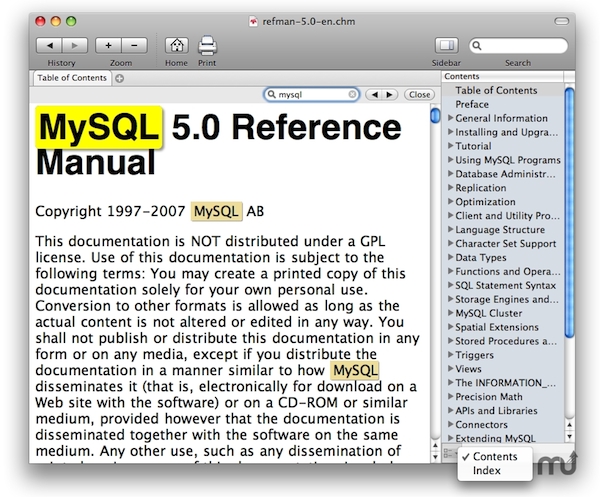Expand the General Information topic

click(x=451, y=118)
